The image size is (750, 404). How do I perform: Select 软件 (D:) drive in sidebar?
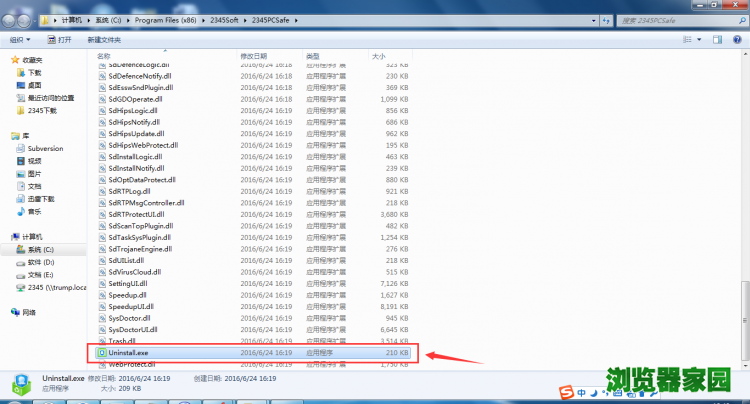click(41, 261)
